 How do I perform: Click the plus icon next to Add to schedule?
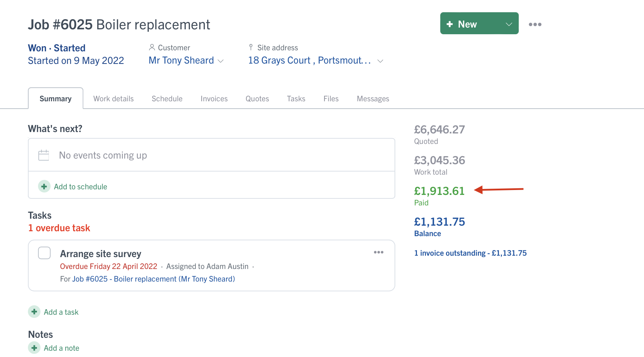(44, 187)
